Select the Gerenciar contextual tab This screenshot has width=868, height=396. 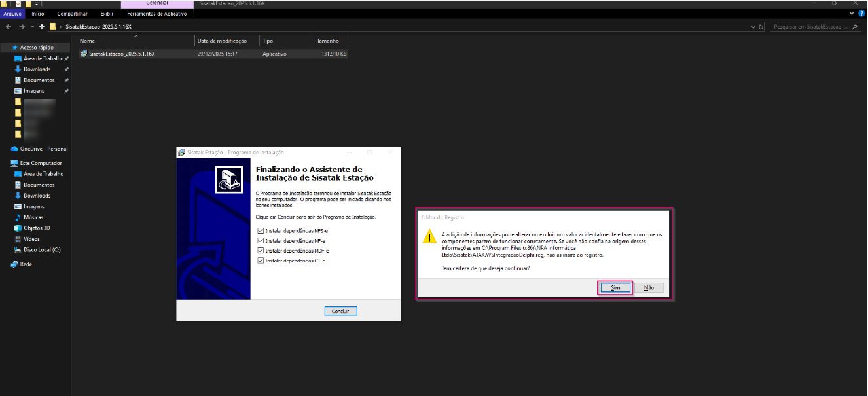pyautogui.click(x=157, y=3)
